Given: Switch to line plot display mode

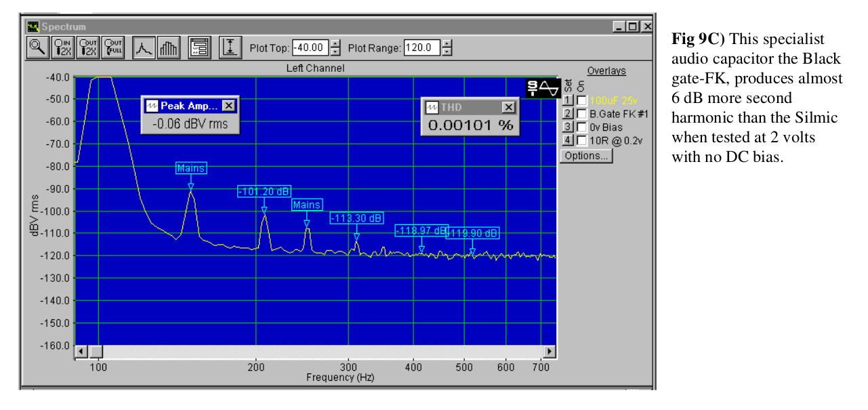Looking at the screenshot, I should (x=143, y=47).
